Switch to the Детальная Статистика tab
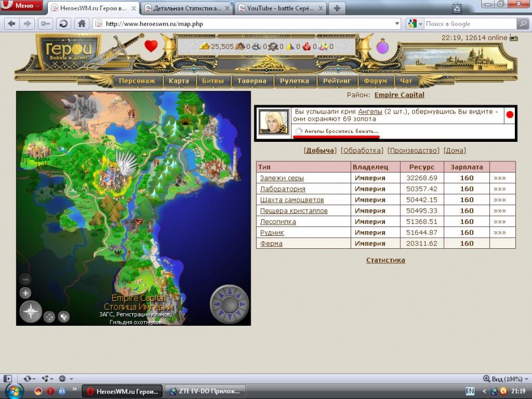This screenshot has height=399, width=532. point(187,8)
